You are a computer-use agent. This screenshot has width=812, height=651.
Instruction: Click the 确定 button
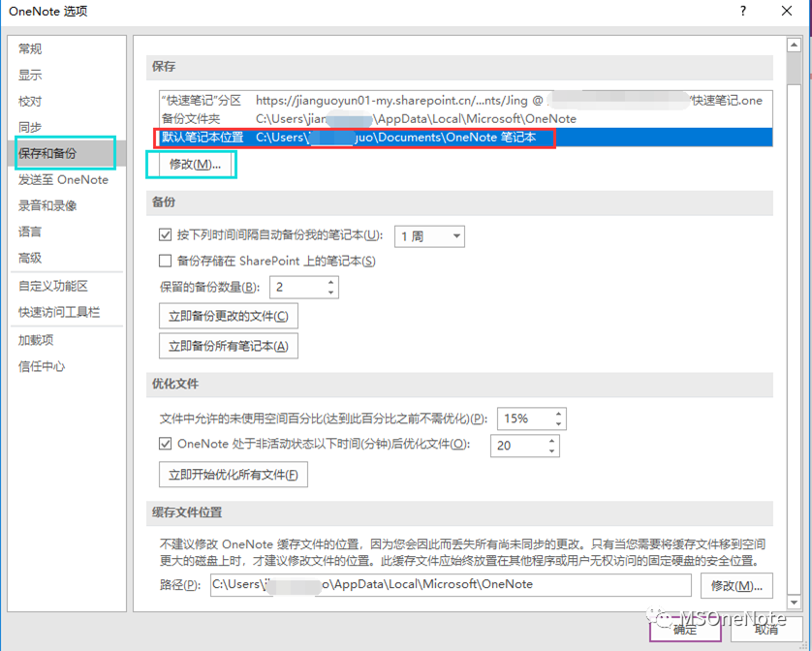[x=685, y=630]
